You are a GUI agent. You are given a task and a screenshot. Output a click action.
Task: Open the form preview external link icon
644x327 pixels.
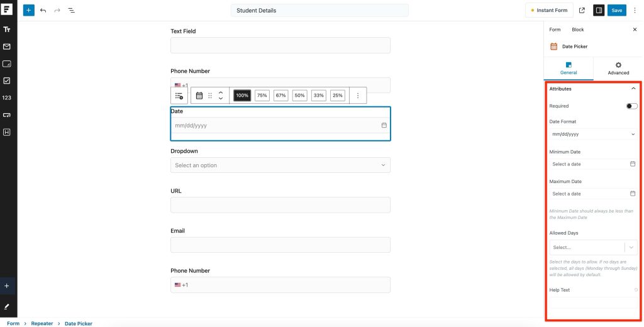[582, 11]
